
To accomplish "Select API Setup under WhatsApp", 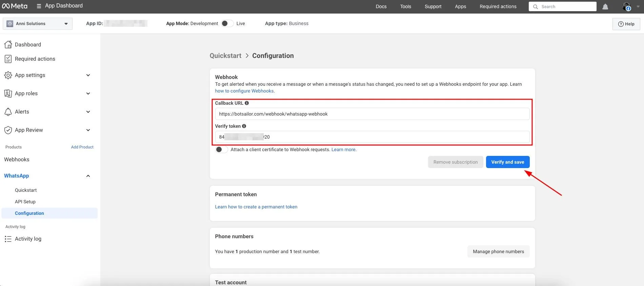I will (25, 202).
